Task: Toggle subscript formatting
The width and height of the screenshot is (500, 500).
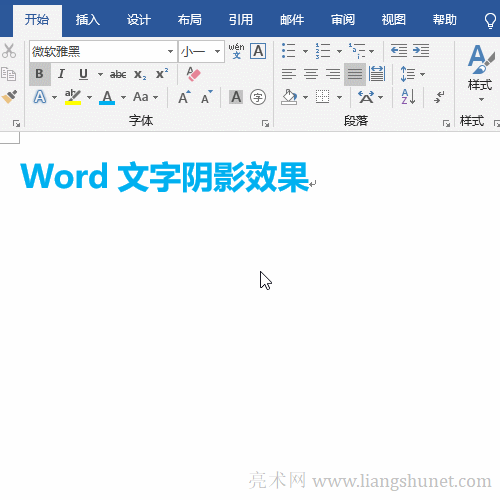Action: coord(140,75)
